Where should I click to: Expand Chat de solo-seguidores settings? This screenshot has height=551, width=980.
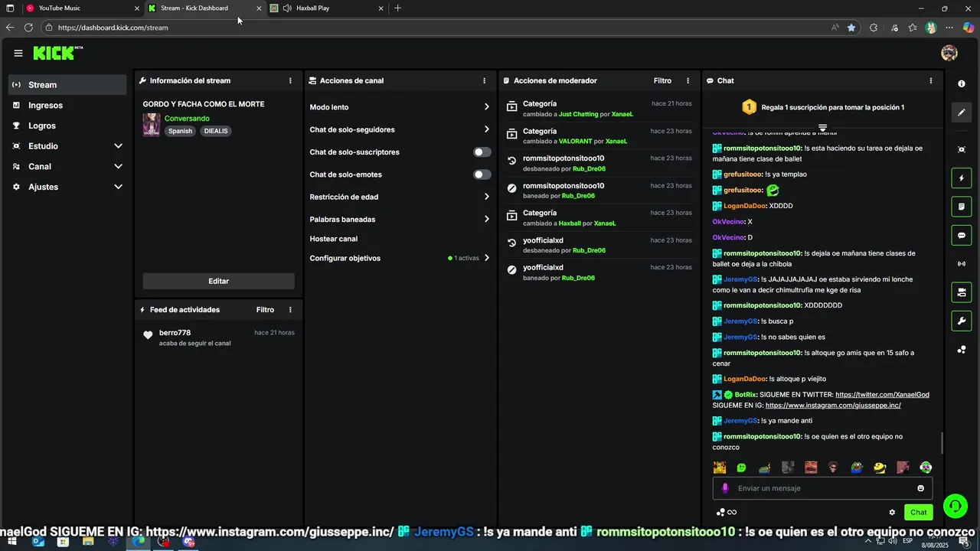pos(486,129)
